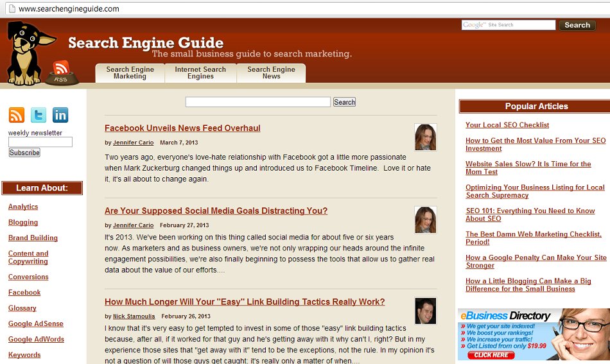Open Are Your Supposed Social Media Goals article

pyautogui.click(x=216, y=211)
